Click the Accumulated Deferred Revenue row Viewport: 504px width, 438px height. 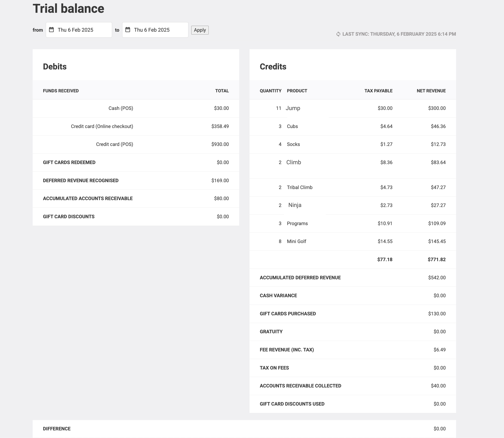[300, 278]
